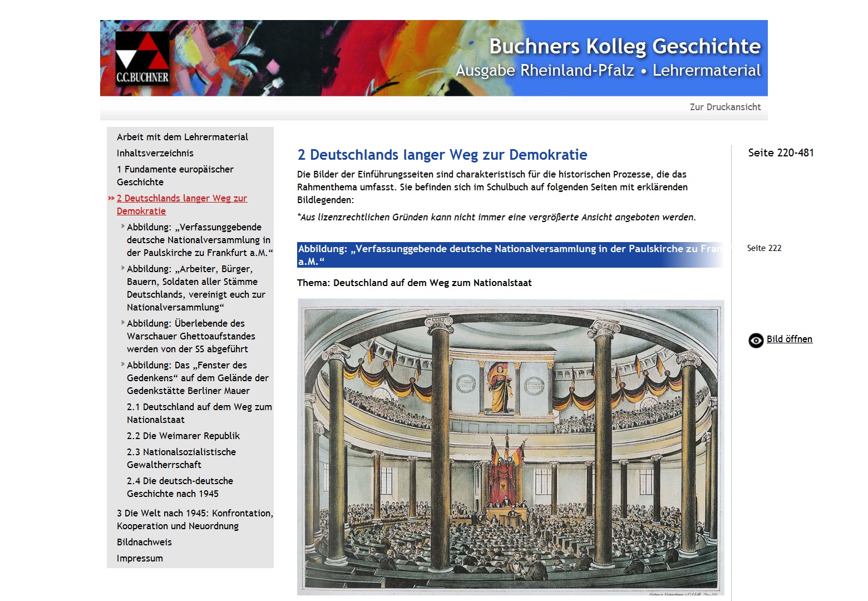Click the page heading '2 Deutschlands langer Weg zur Demokratie'
Viewport: 868px width, 601px height.
442,154
